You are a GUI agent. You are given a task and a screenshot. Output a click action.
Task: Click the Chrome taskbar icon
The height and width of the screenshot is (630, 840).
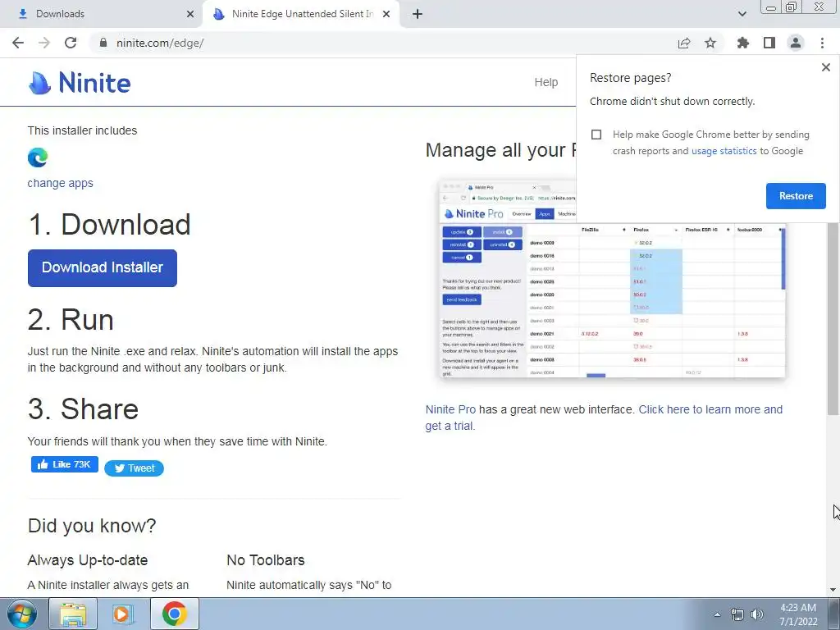(x=175, y=614)
